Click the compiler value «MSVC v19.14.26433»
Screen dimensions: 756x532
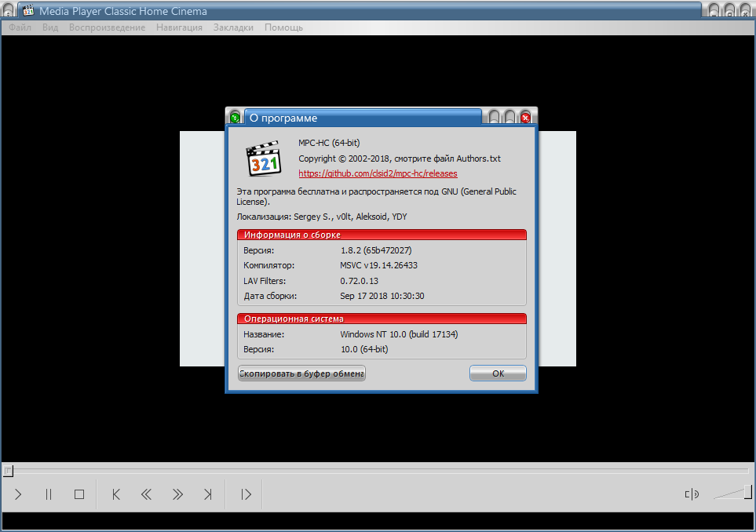click(x=378, y=265)
